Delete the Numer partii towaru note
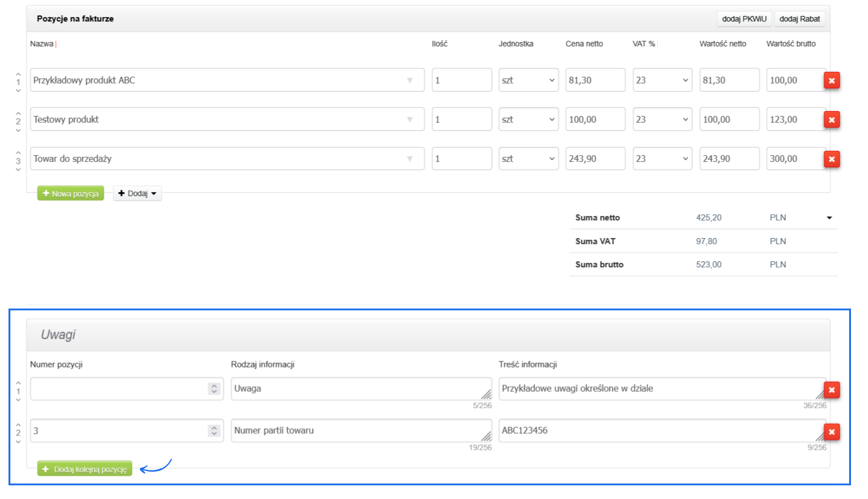 click(832, 432)
